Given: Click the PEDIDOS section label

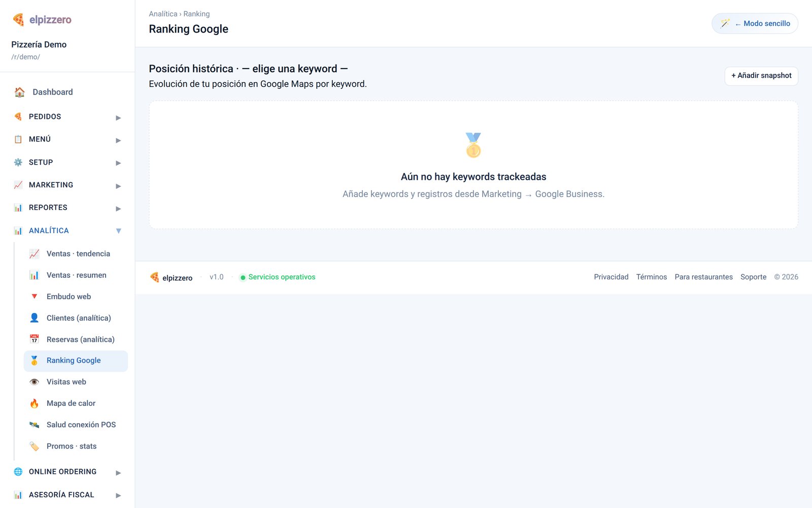Looking at the screenshot, I should [45, 116].
